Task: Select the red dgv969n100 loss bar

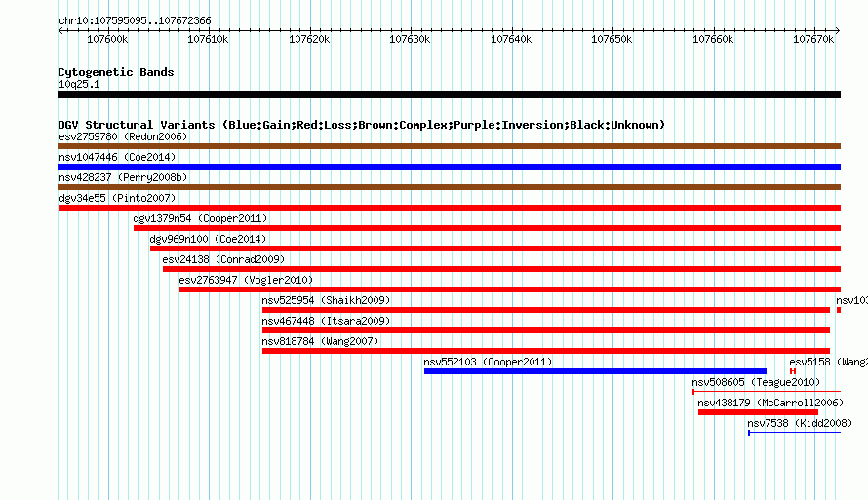Action: [x=495, y=249]
